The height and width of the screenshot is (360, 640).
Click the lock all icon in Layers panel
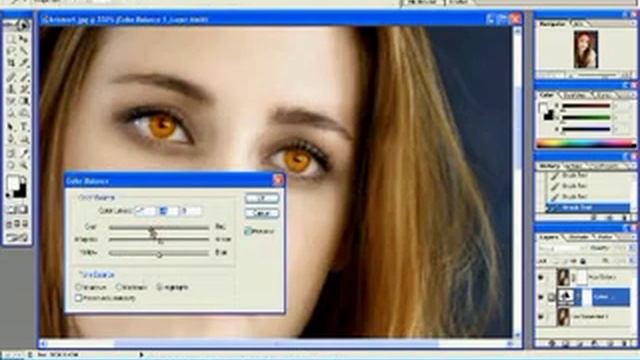pos(583,261)
